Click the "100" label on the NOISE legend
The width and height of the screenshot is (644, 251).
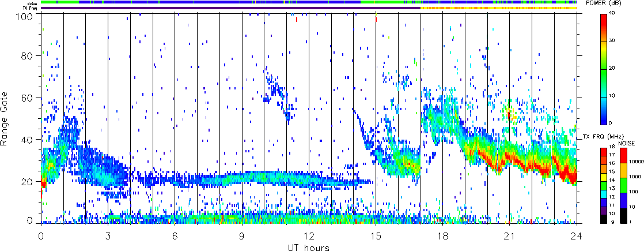[634, 192]
